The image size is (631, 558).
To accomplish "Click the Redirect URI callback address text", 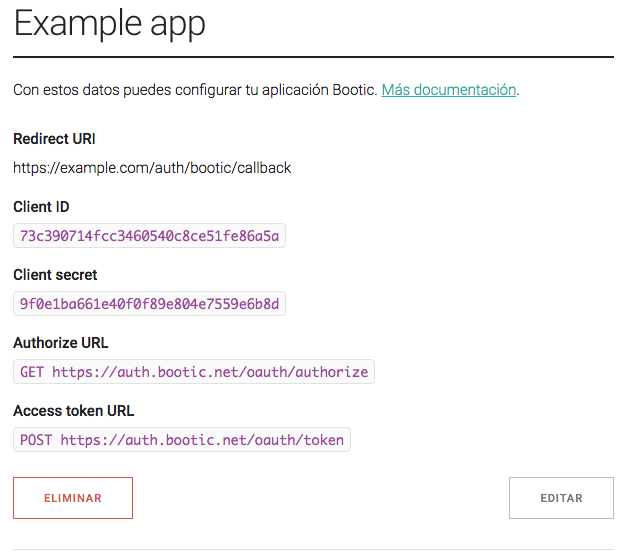I will 152,168.
